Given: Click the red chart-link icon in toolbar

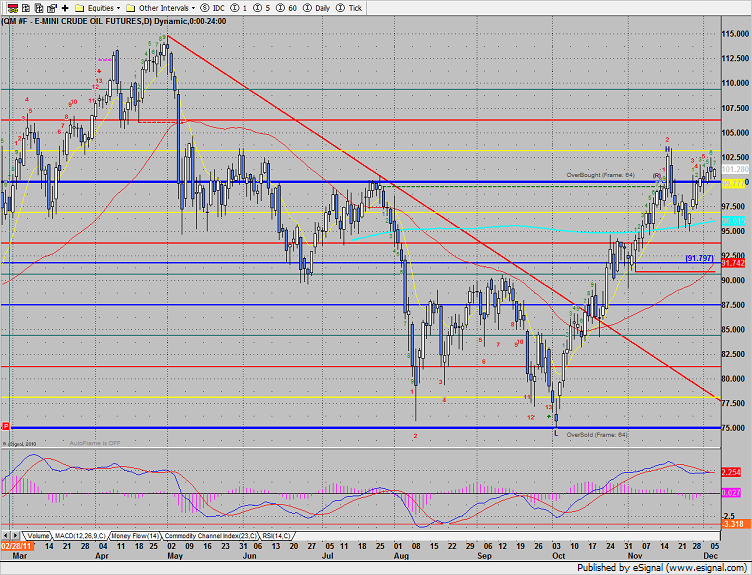Looking at the screenshot, I should pyautogui.click(x=12, y=8).
